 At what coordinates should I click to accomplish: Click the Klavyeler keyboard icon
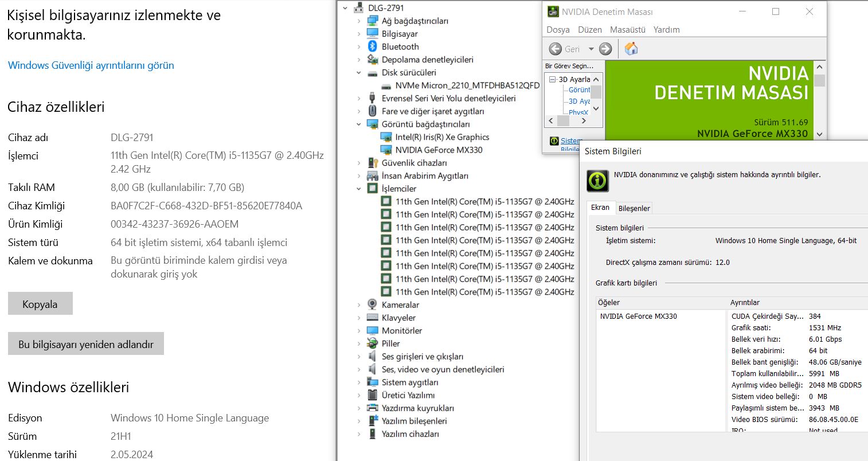click(x=373, y=318)
